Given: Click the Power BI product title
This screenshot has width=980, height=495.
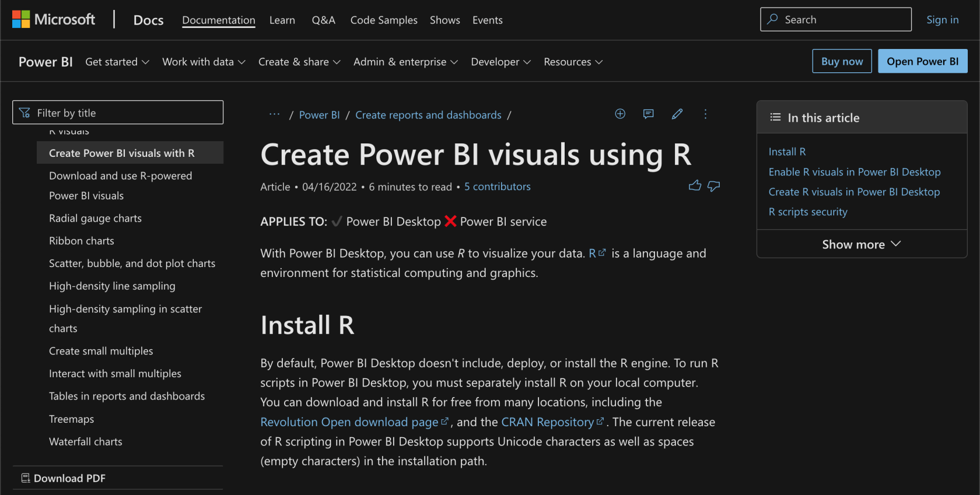Looking at the screenshot, I should [x=45, y=62].
